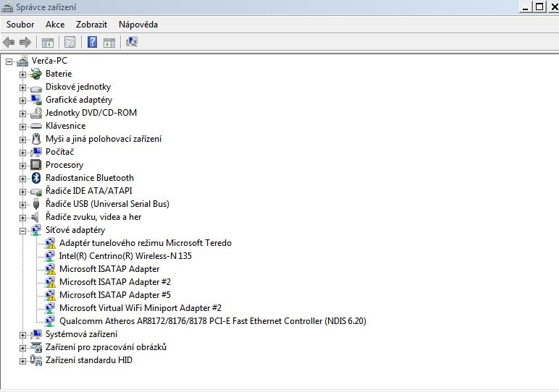Select the Verča-PC computer root icon
559x392 pixels.
click(x=22, y=61)
